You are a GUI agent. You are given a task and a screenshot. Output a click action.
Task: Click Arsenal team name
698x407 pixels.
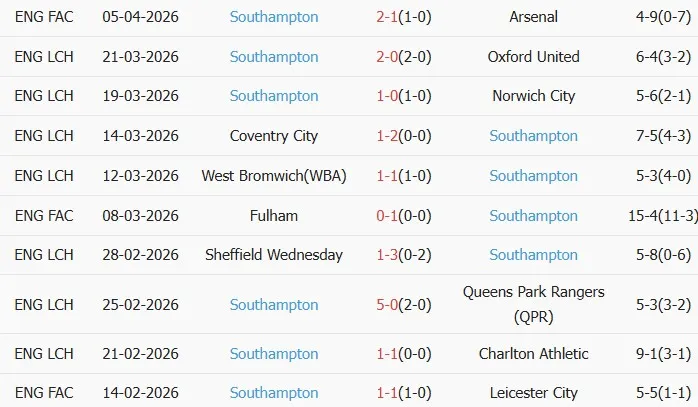[x=533, y=17]
